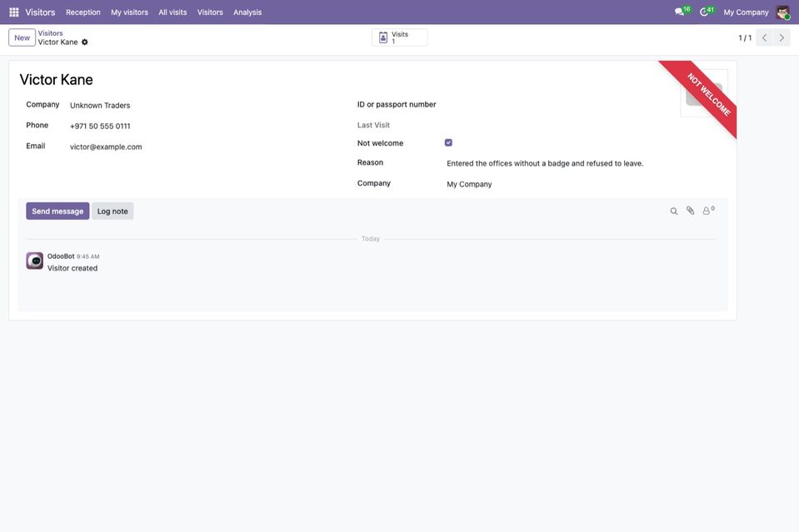Click the user avatar in top bar
799x532 pixels.
click(x=782, y=12)
